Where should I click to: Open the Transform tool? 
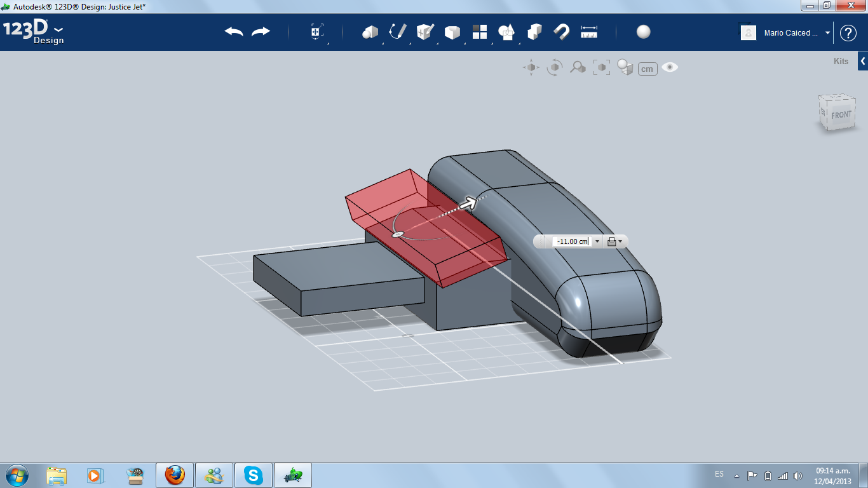[x=317, y=32]
